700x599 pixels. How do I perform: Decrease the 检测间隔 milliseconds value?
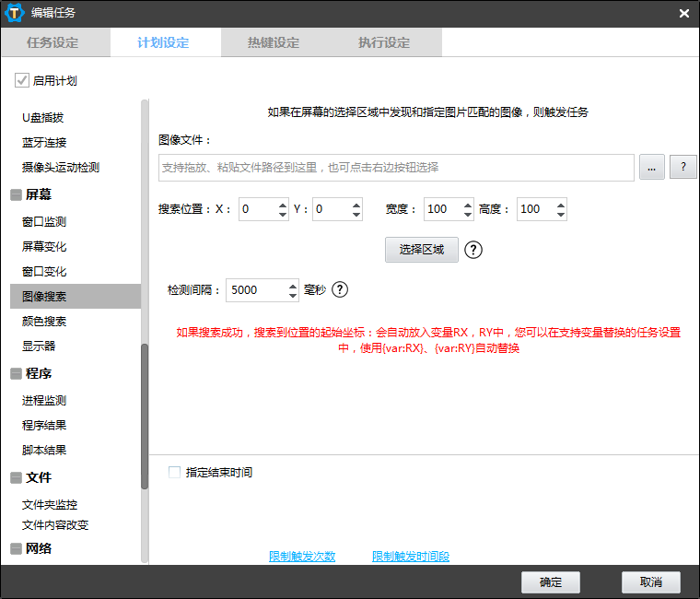tap(292, 295)
